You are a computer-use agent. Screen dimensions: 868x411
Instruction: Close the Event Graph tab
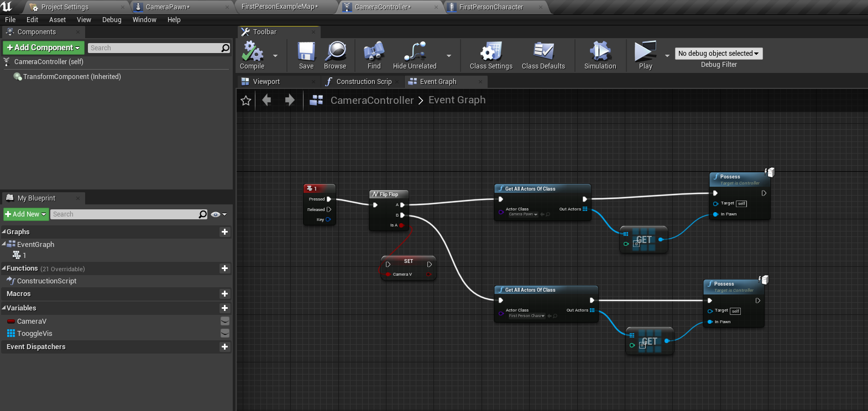480,82
